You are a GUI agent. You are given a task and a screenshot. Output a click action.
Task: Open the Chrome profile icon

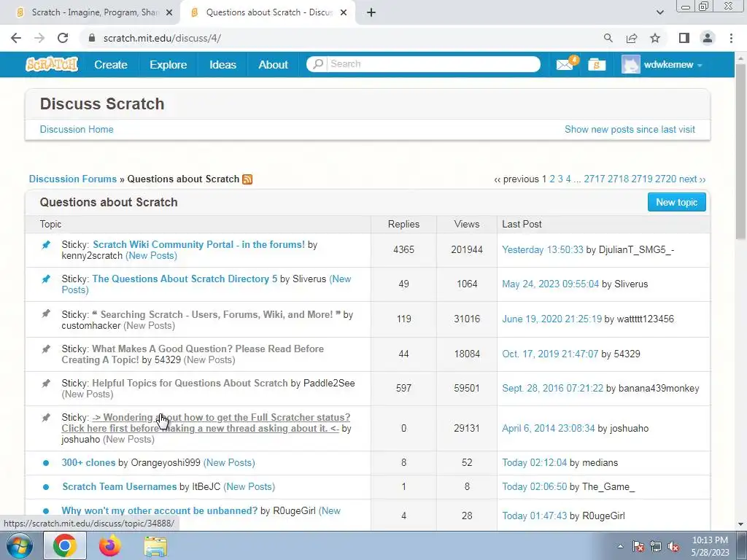click(x=708, y=38)
